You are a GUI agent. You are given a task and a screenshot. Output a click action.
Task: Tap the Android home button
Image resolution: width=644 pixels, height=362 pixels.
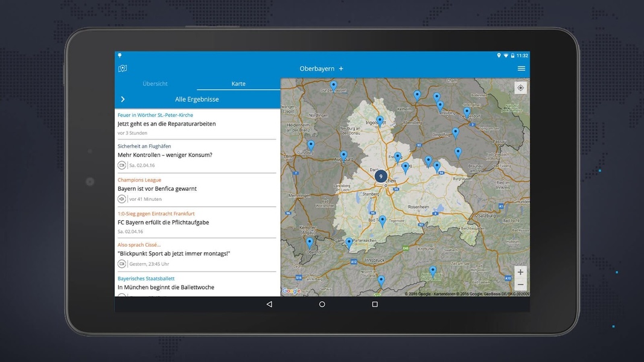point(322,304)
